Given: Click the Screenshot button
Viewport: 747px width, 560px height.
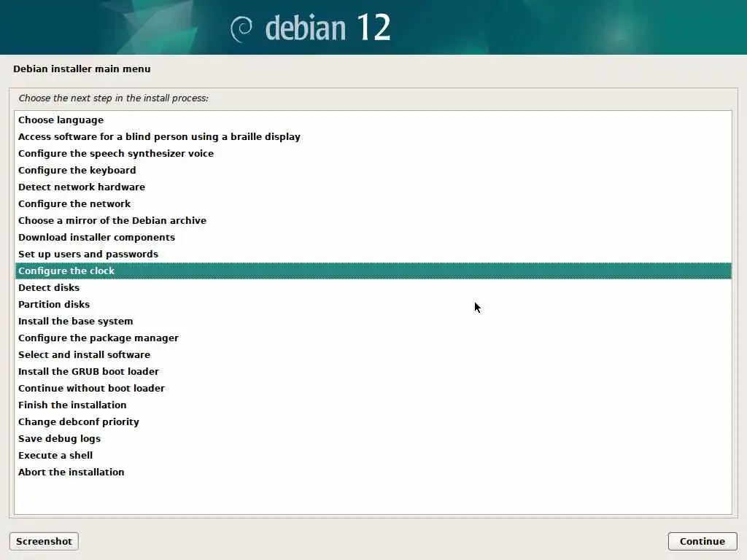Looking at the screenshot, I should point(44,542).
